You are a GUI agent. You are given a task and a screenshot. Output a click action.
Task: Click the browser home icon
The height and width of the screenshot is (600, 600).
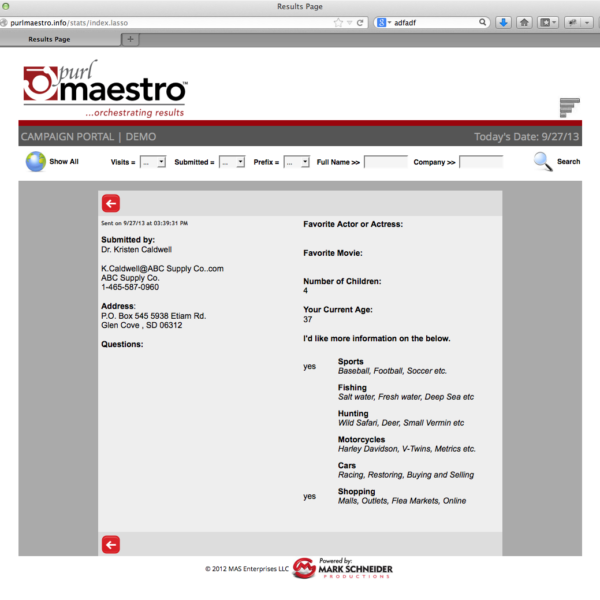(525, 22)
